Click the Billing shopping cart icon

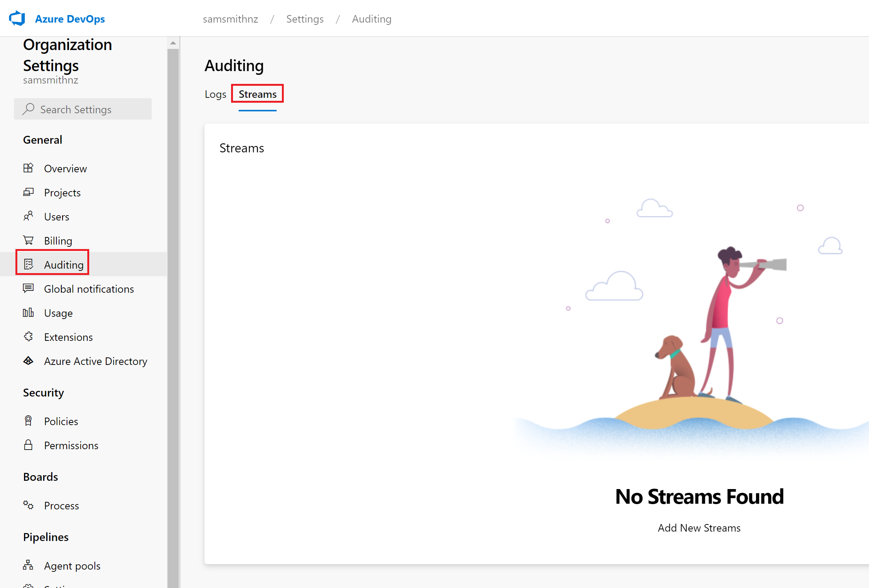tap(28, 240)
